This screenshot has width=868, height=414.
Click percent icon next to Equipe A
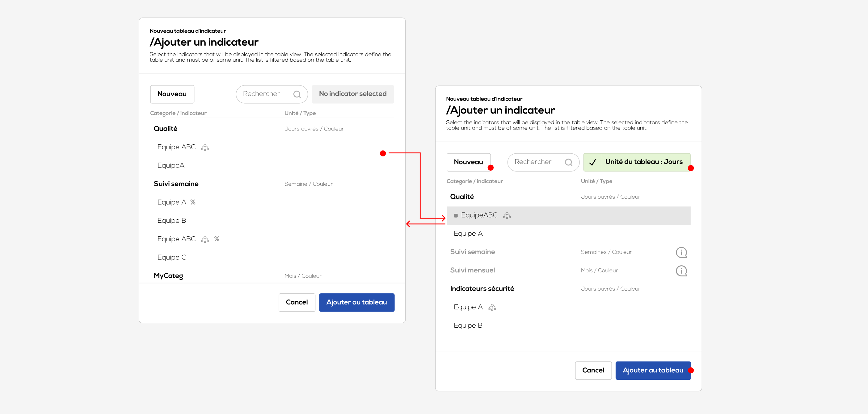click(x=193, y=202)
